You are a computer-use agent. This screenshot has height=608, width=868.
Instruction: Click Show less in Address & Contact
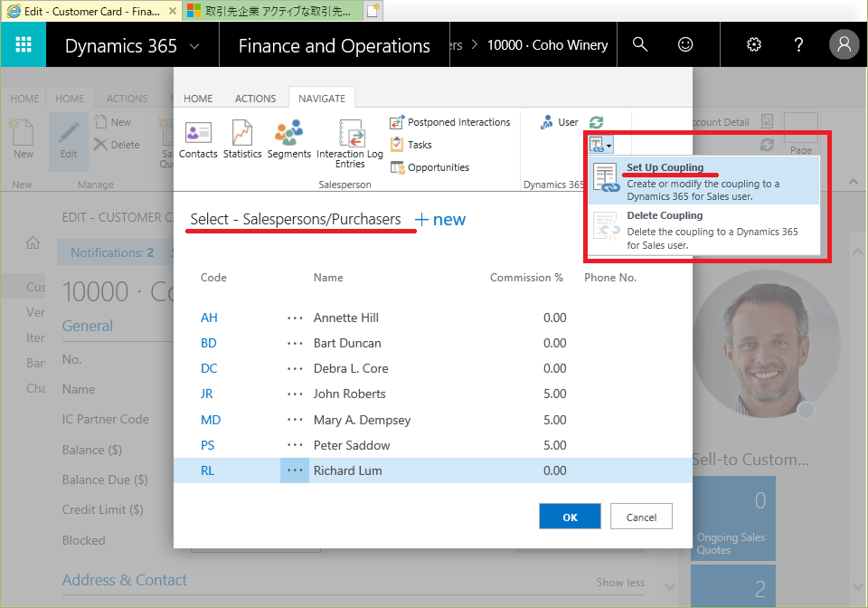tap(620, 583)
